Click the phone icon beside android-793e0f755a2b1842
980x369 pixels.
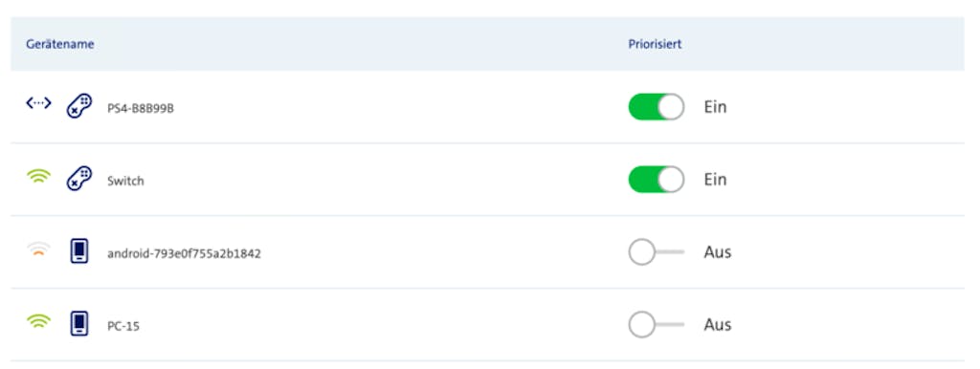click(x=79, y=251)
